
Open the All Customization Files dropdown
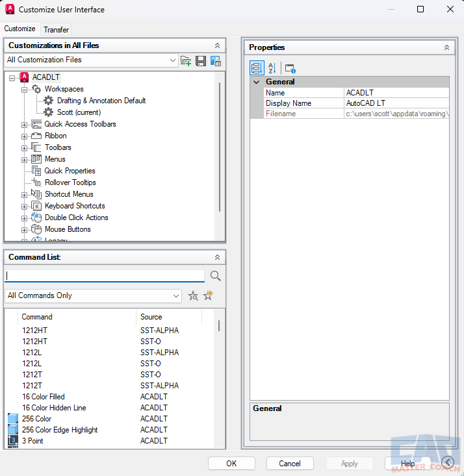coord(173,60)
